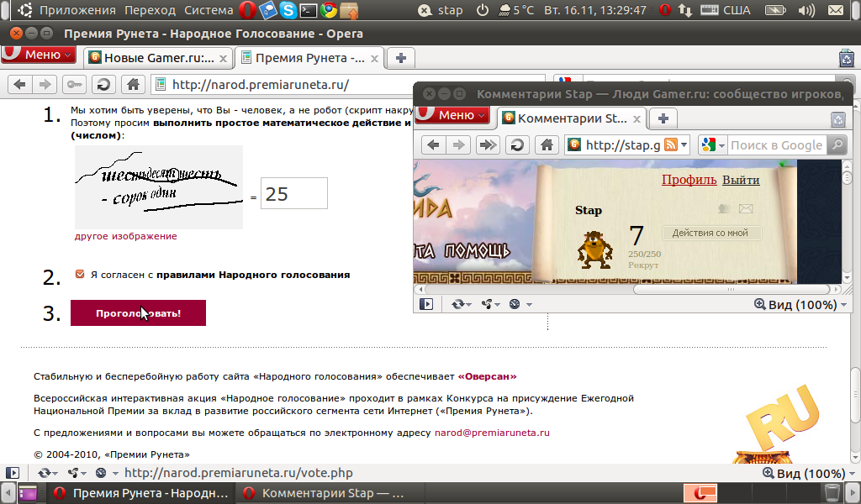This screenshot has height=504, width=861.
Task: Toggle panels button in main window status bar
Action: click(x=13, y=473)
